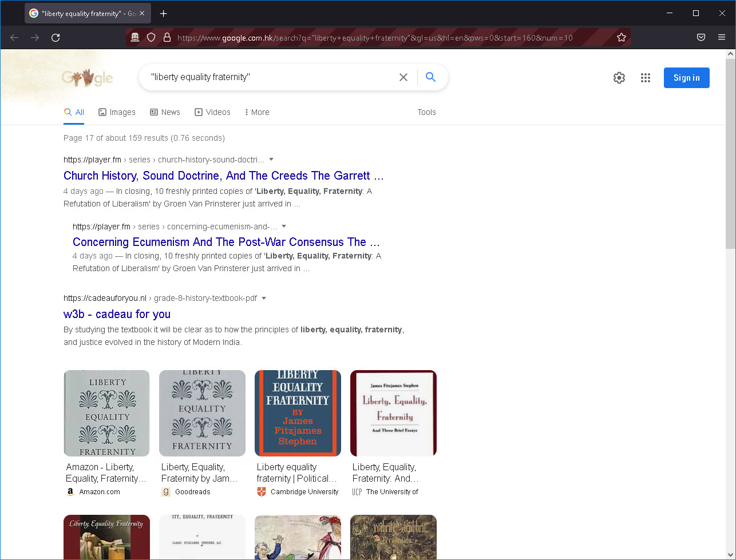Screen dimensions: 736x560
Task: Click the blue magnifier search icon
Action: point(431,77)
